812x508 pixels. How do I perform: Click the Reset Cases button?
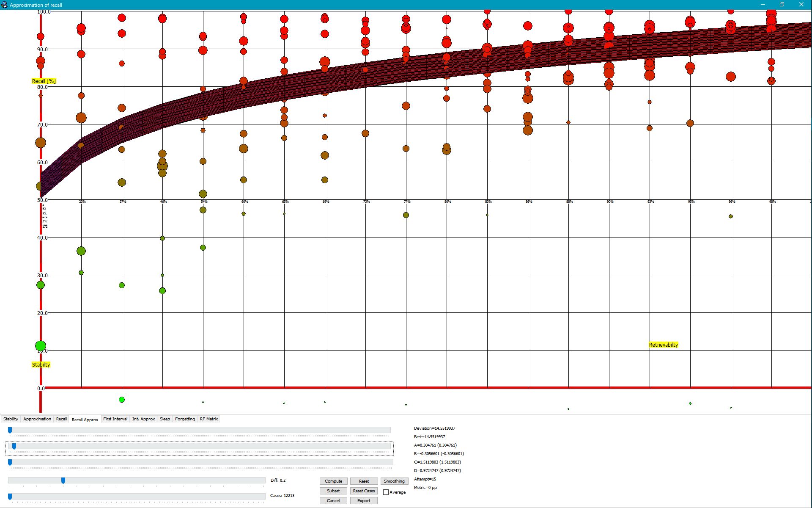click(364, 491)
